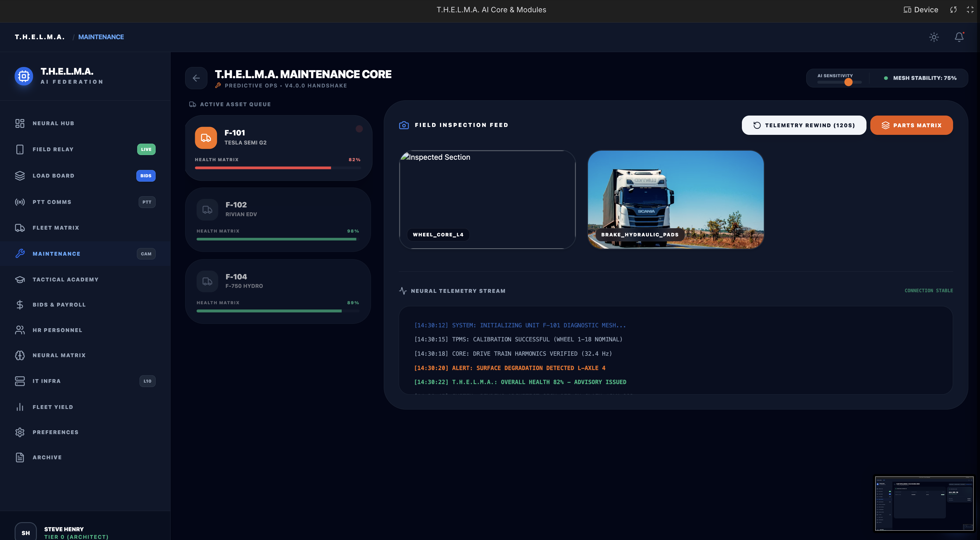The height and width of the screenshot is (540, 980).
Task: Open the Load Board menu item
Action: point(53,176)
